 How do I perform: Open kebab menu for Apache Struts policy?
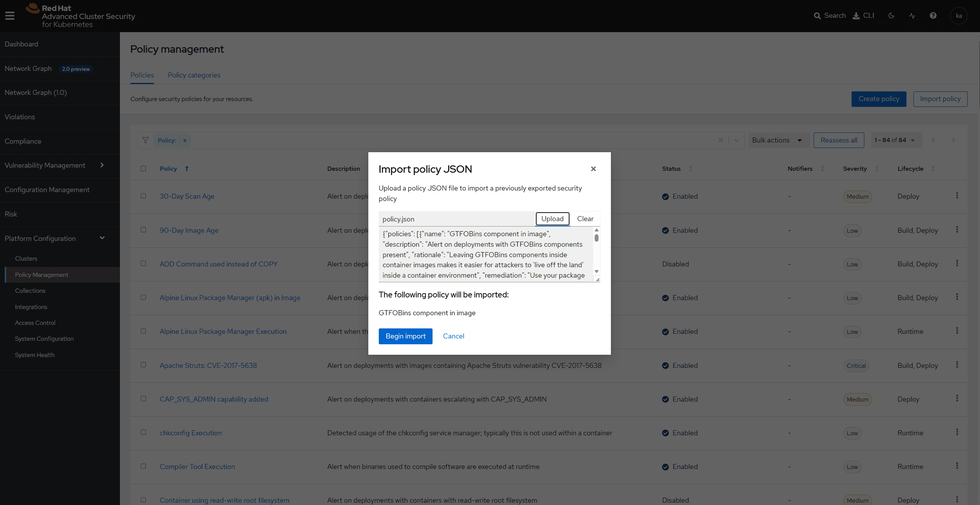[x=957, y=365]
